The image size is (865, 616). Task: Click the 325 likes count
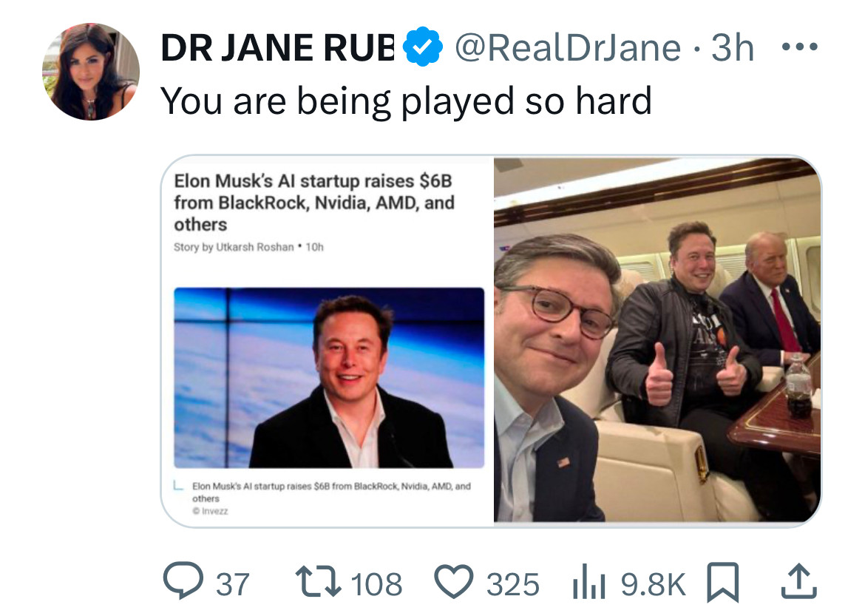click(512, 584)
